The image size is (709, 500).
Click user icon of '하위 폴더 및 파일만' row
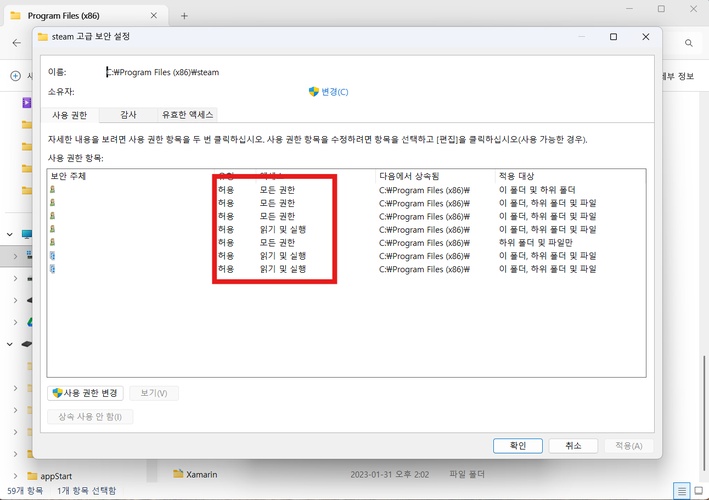53,243
